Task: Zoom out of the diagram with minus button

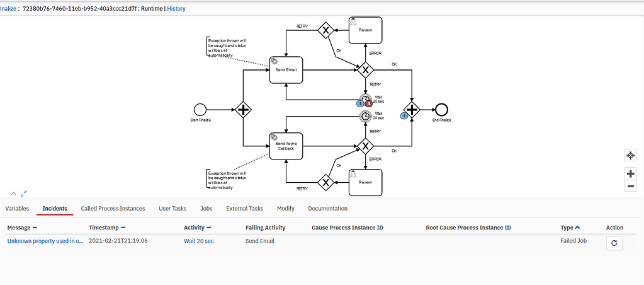Action: [630, 186]
